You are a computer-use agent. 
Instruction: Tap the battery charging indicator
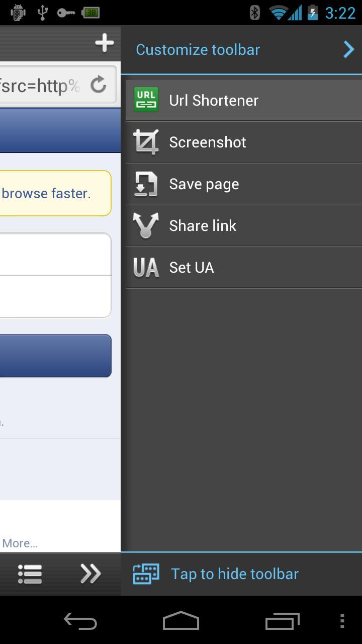(313, 13)
